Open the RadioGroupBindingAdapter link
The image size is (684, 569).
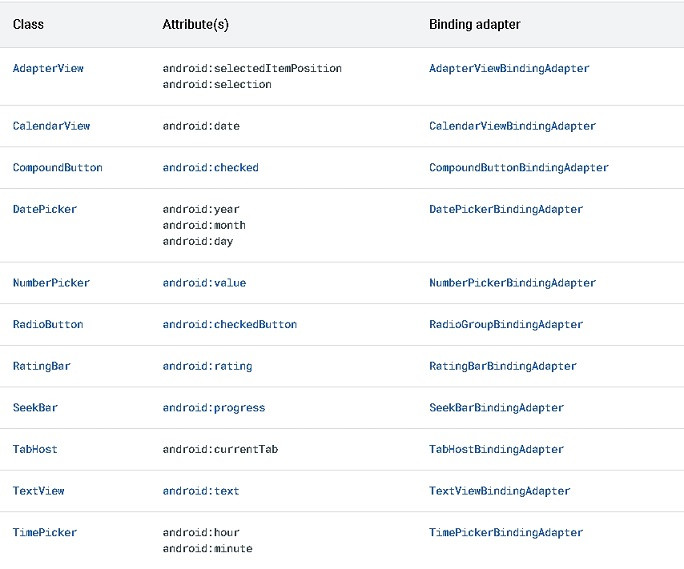(505, 325)
